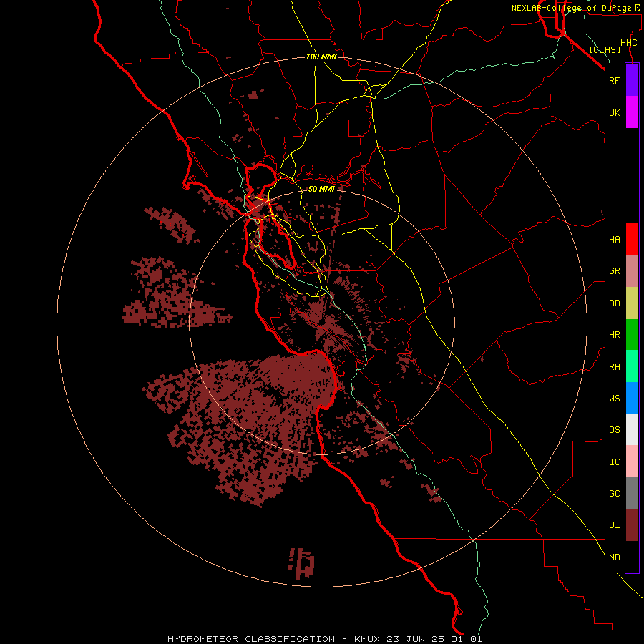Click the red HA legend swatch
Image resolution: width=644 pixels, height=644 pixels.
tap(632, 239)
